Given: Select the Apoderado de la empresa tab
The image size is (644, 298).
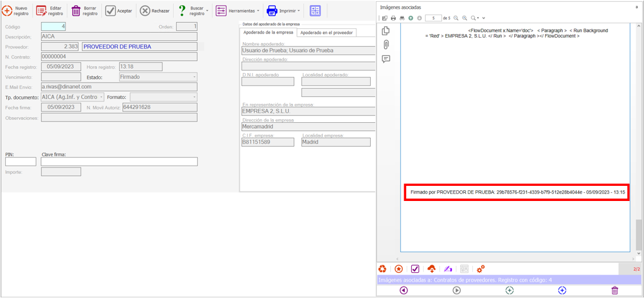Looking at the screenshot, I should click(268, 32).
